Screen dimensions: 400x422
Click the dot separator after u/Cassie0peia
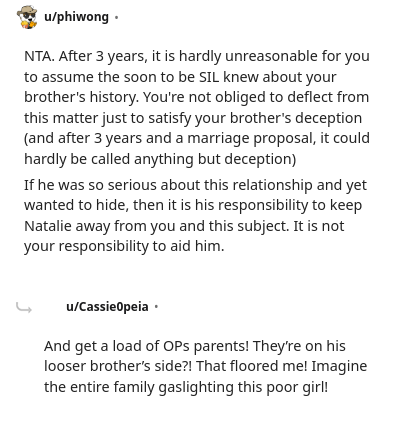tap(156, 307)
